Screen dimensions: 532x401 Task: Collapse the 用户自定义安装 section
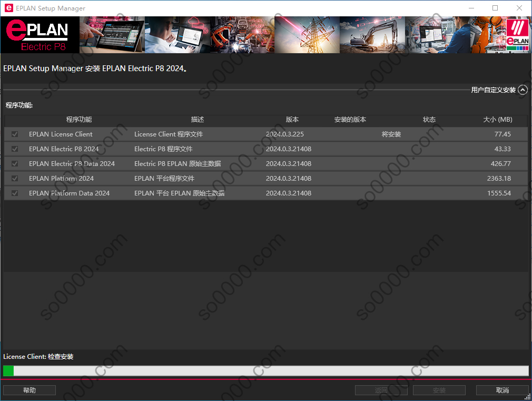(x=523, y=90)
